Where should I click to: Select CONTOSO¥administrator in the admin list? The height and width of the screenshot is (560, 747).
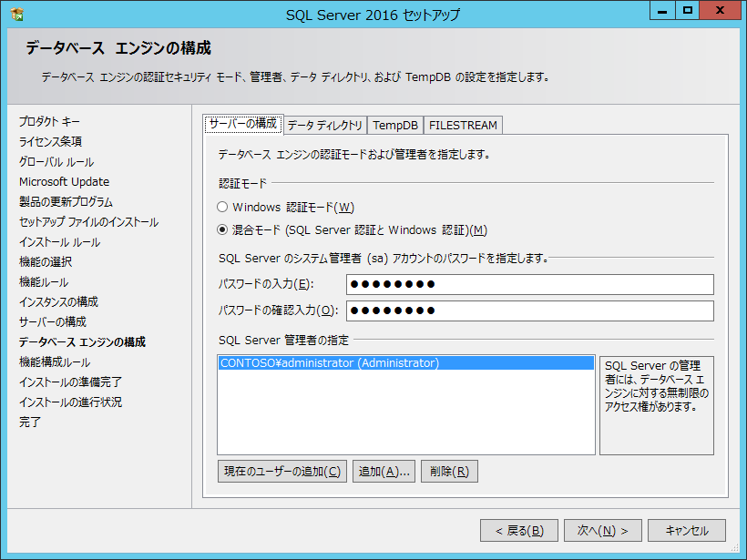click(x=330, y=363)
